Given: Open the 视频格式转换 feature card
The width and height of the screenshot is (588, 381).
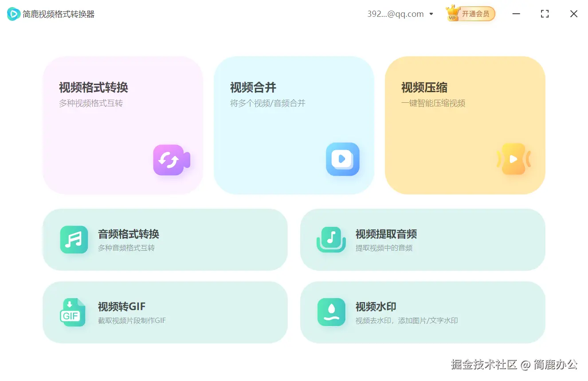Looking at the screenshot, I should click(123, 125).
